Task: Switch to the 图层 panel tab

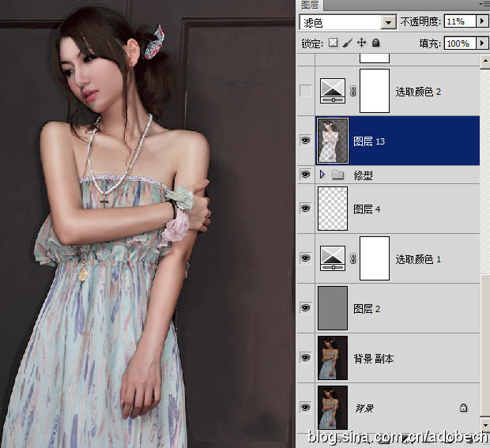Action: pyautogui.click(x=309, y=4)
